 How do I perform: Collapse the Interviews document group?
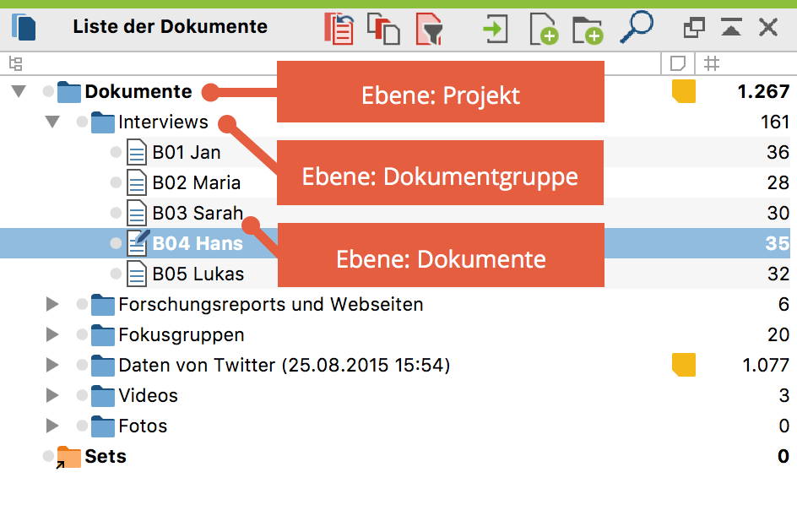(52, 122)
